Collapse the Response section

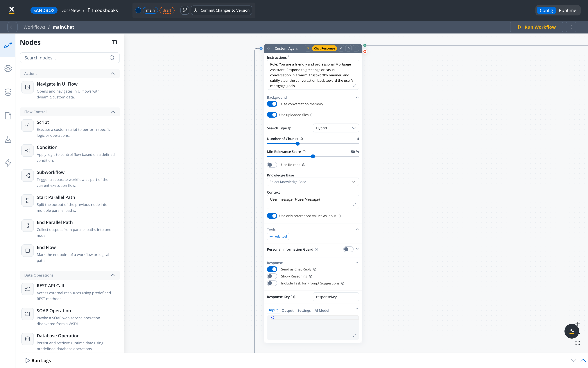[357, 263]
